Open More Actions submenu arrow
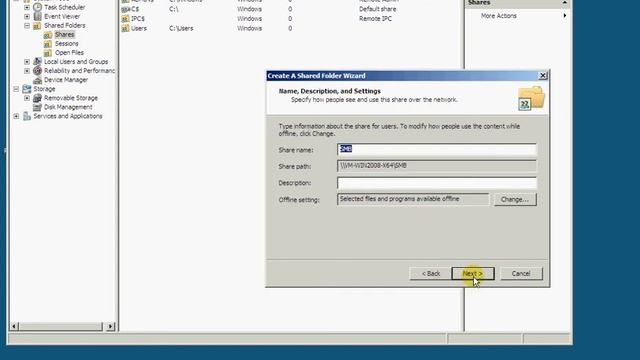The width and height of the screenshot is (640, 360). coord(565,16)
